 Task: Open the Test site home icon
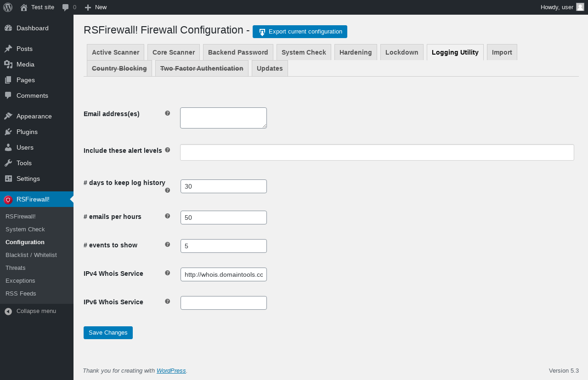[24, 7]
